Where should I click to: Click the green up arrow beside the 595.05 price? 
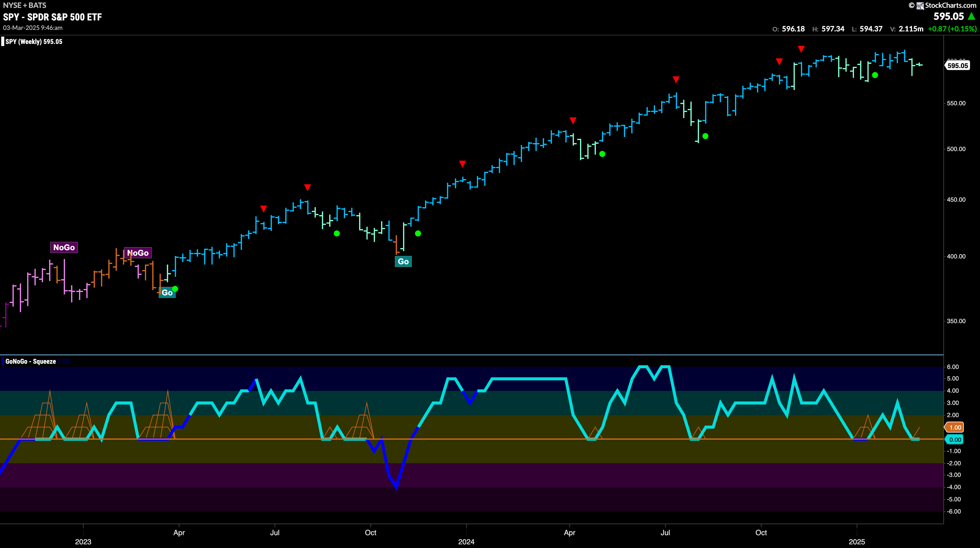tap(972, 16)
